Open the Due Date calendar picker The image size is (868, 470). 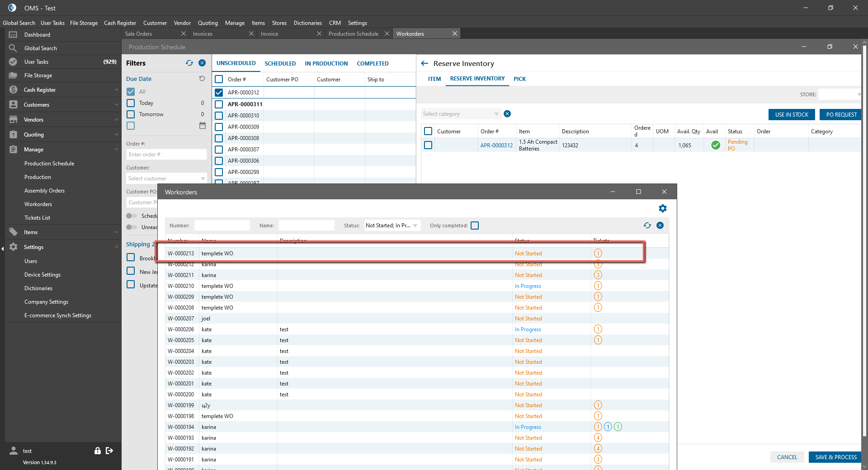(203, 126)
